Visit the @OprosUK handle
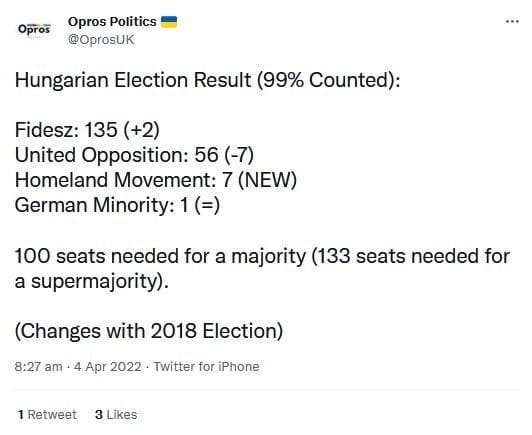The width and height of the screenshot is (532, 435). [101, 40]
